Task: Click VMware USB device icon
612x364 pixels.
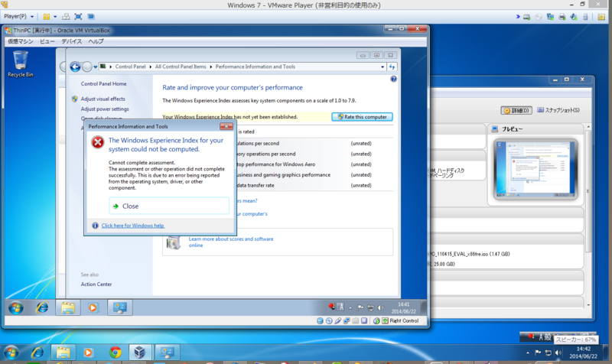Action: click(585, 17)
